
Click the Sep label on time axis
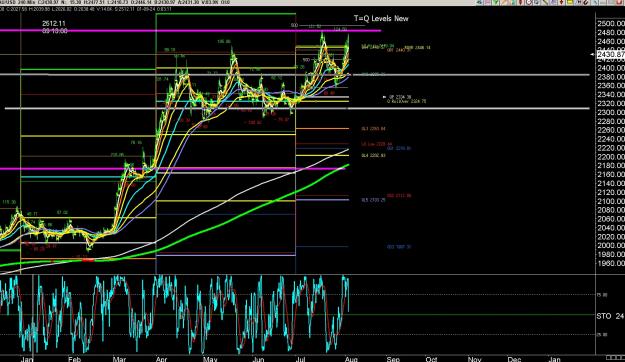tap(393, 359)
